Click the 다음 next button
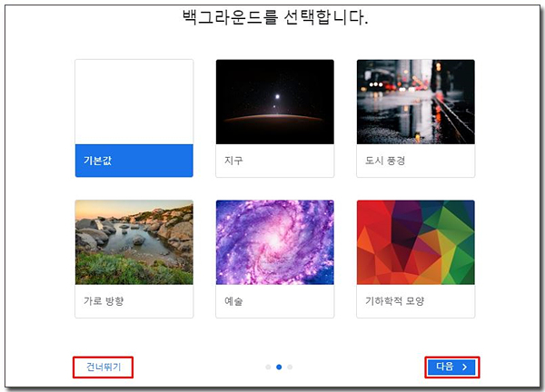Viewport: 545px width, 392px height. (x=451, y=367)
